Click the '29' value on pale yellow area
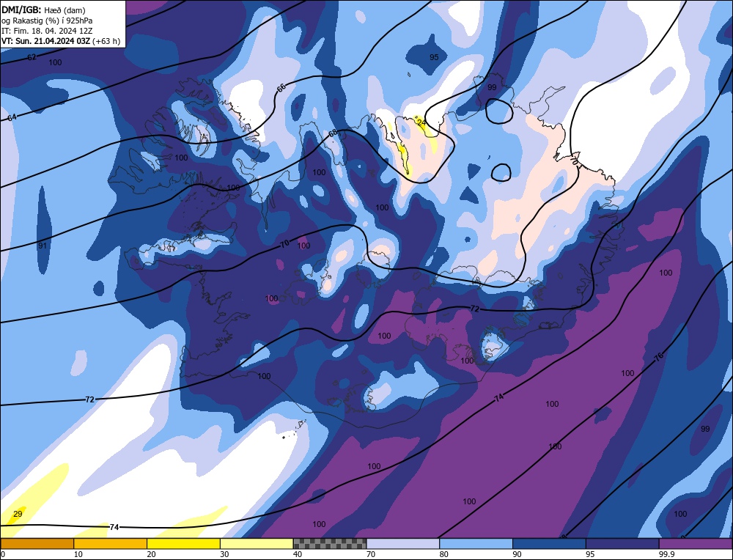The width and height of the screenshot is (733, 560). [x=18, y=514]
